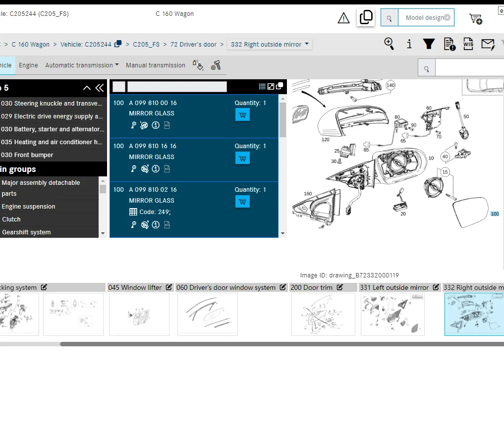Click the paint bucket icon after Manual transmission
504x435 pixels.
(198, 65)
